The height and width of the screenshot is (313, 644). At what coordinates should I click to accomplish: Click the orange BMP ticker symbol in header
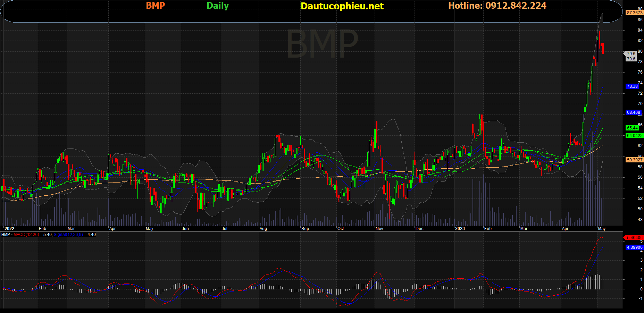155,6
